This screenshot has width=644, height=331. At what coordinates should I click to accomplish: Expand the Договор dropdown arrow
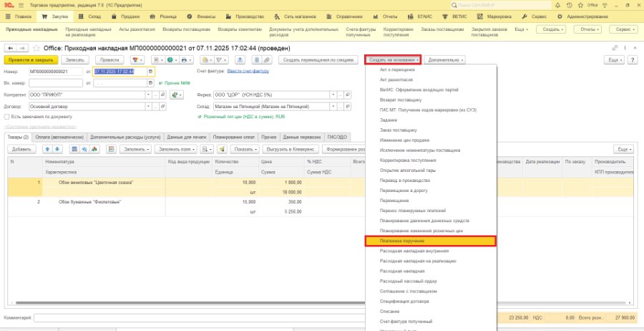[x=149, y=107]
